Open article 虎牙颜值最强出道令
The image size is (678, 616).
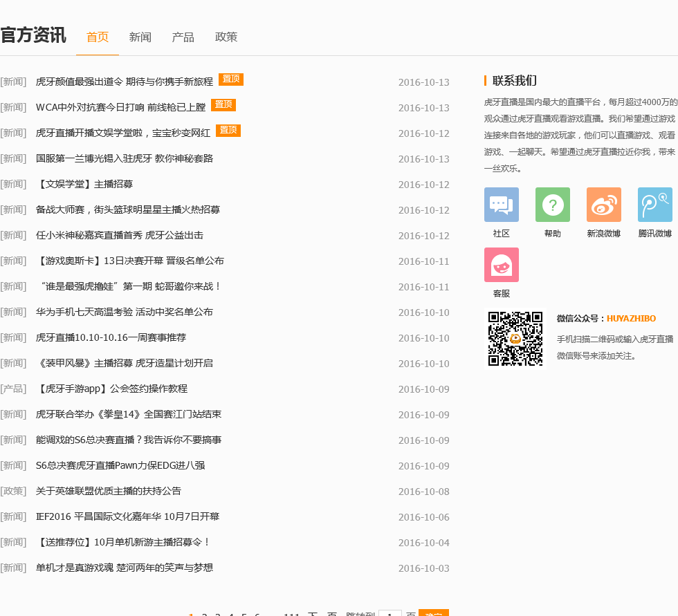click(x=125, y=82)
